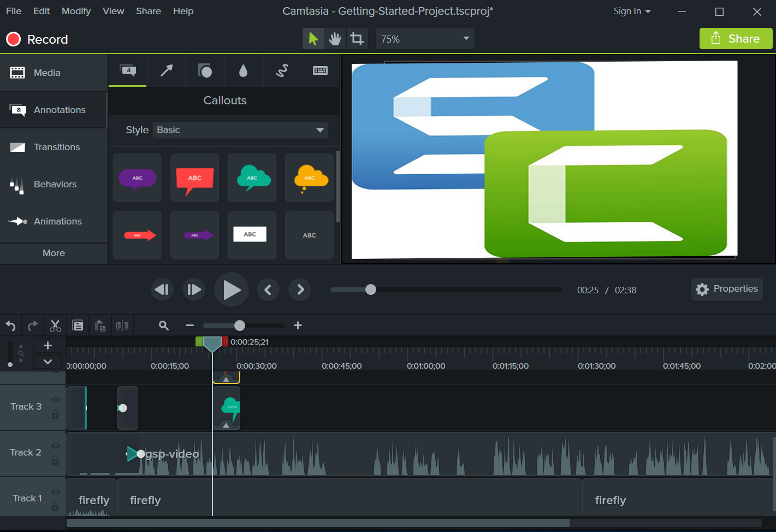776x532 pixels.
Task: Lock Track 3
Action: click(55, 414)
